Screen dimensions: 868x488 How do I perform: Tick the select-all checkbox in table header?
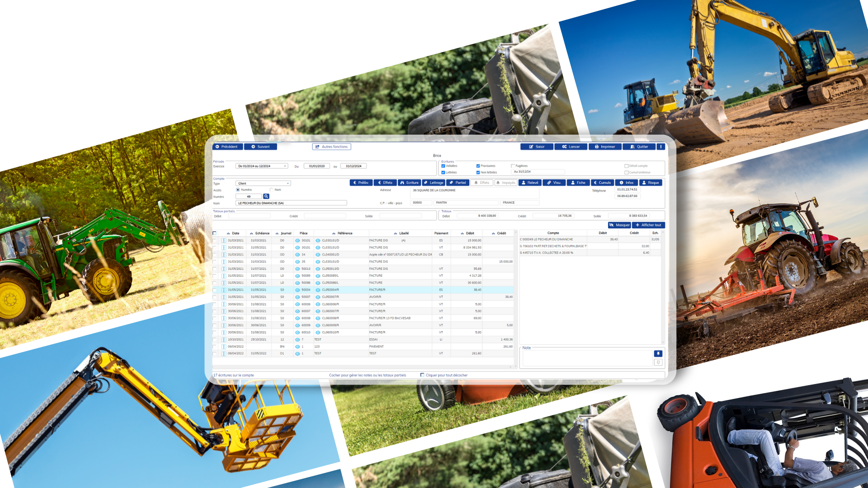[214, 234]
